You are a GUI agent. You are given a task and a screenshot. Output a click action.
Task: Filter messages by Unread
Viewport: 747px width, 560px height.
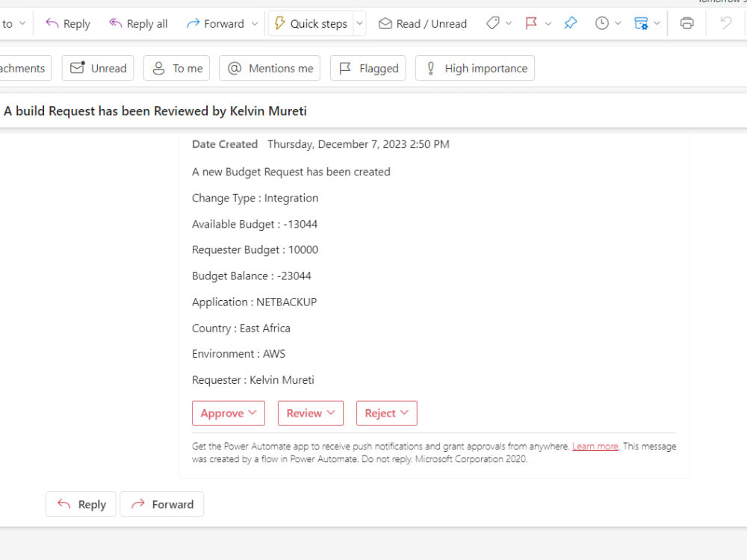pyautogui.click(x=98, y=68)
